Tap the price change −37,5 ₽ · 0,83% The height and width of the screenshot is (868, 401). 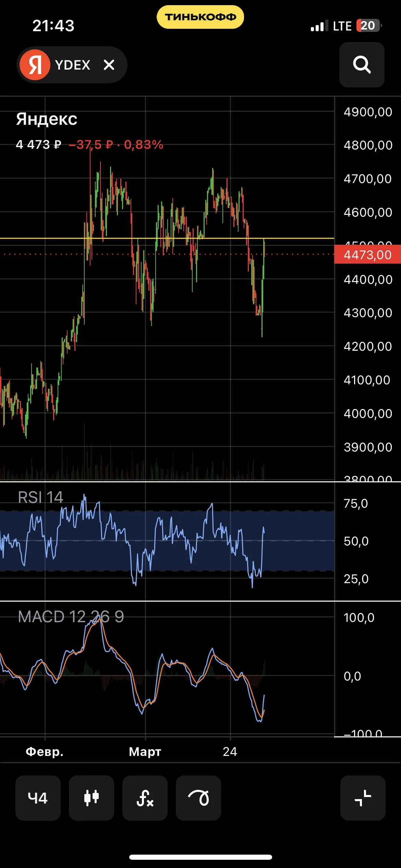pyautogui.click(x=116, y=145)
